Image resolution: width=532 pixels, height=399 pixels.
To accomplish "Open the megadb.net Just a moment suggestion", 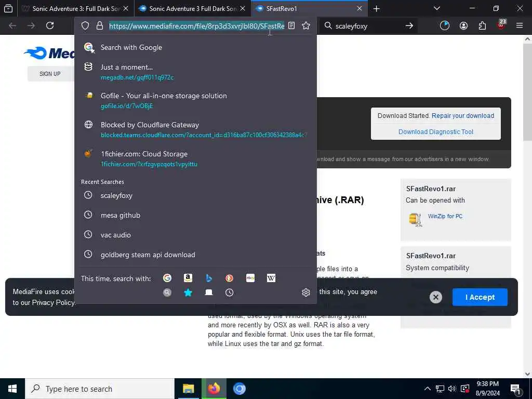I will [195, 72].
